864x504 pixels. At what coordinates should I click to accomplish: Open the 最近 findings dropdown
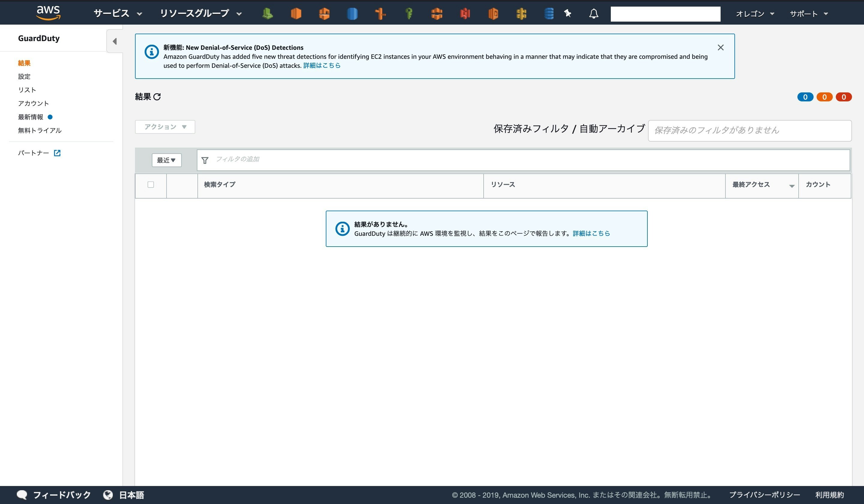166,160
